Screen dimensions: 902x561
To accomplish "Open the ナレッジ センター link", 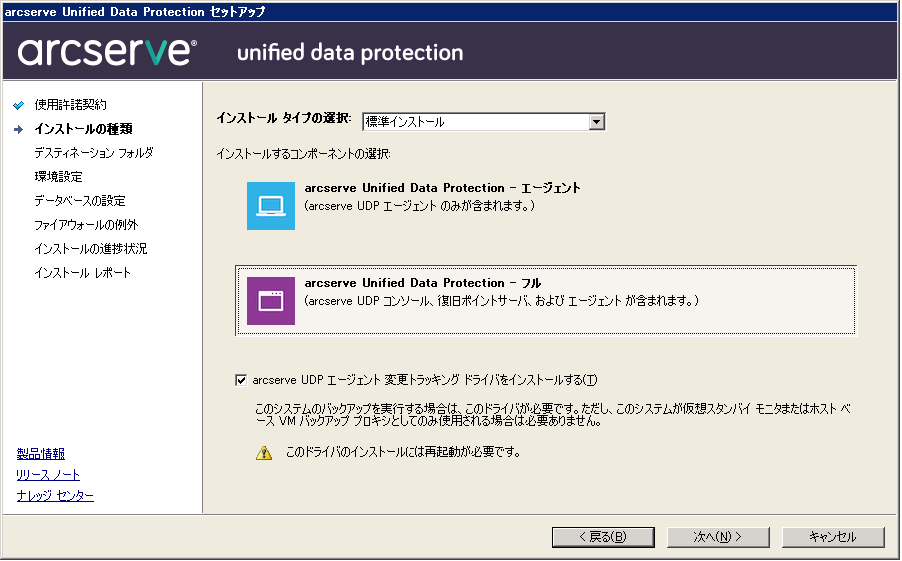I will pyautogui.click(x=55, y=496).
